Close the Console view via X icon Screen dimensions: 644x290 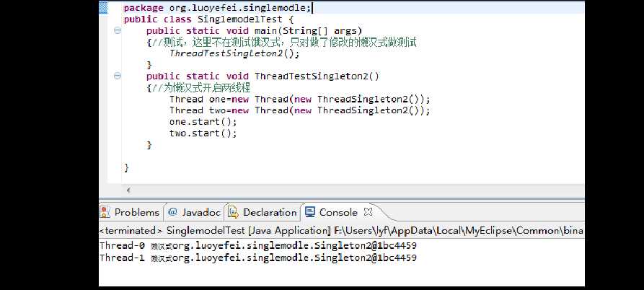click(x=369, y=212)
